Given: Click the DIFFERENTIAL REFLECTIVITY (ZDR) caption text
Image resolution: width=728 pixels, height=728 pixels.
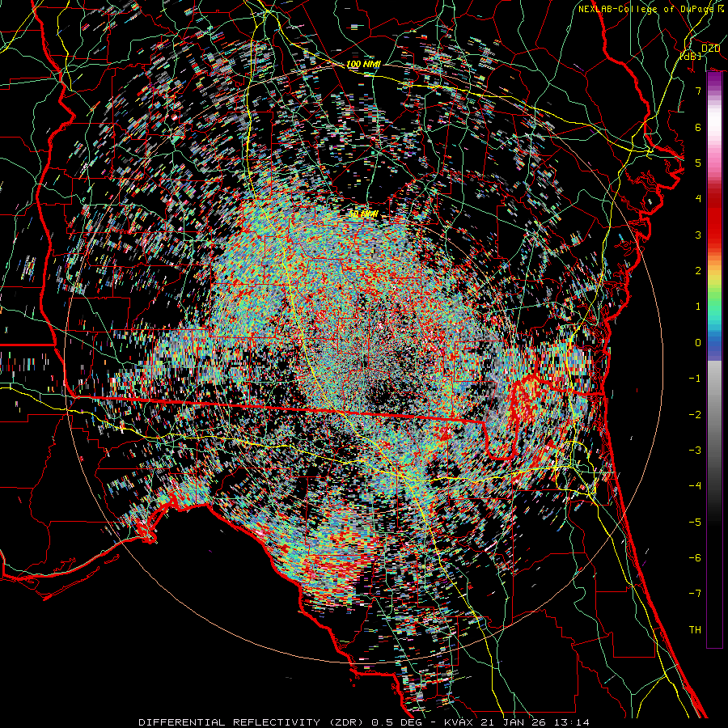Looking at the screenshot, I should (252, 722).
